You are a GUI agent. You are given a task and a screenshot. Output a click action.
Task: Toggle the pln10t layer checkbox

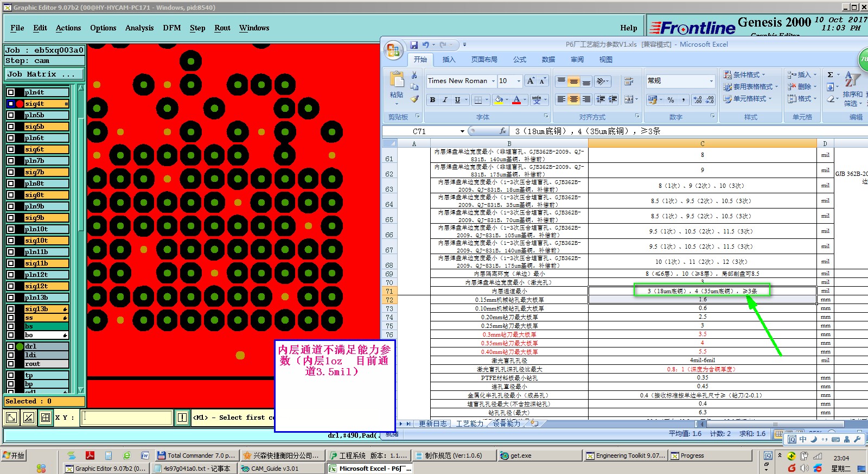[11, 229]
